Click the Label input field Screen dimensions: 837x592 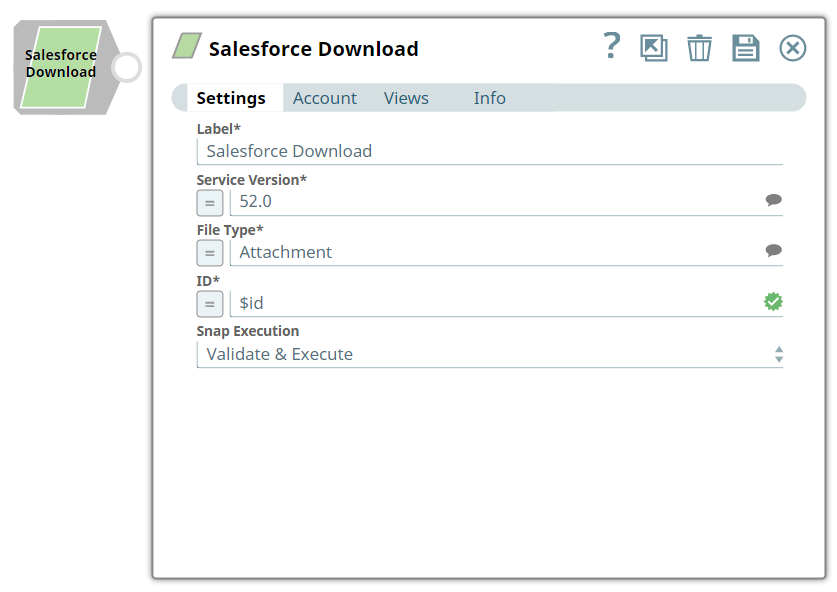[489, 152]
